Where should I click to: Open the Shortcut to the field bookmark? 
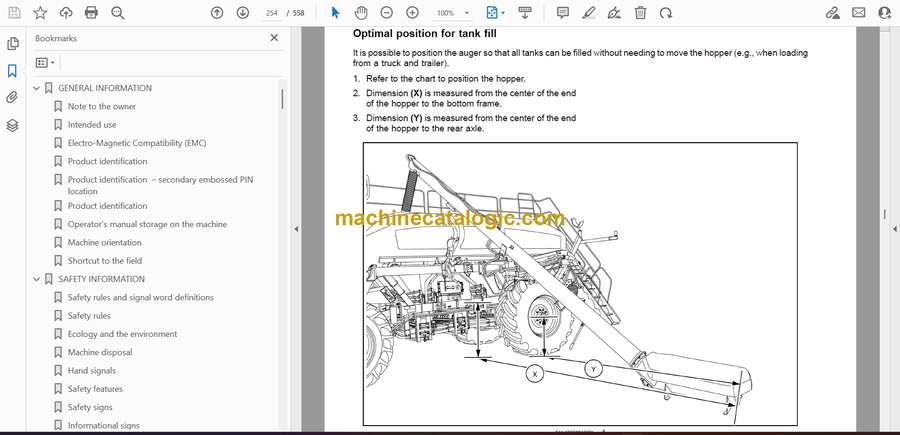coord(104,261)
